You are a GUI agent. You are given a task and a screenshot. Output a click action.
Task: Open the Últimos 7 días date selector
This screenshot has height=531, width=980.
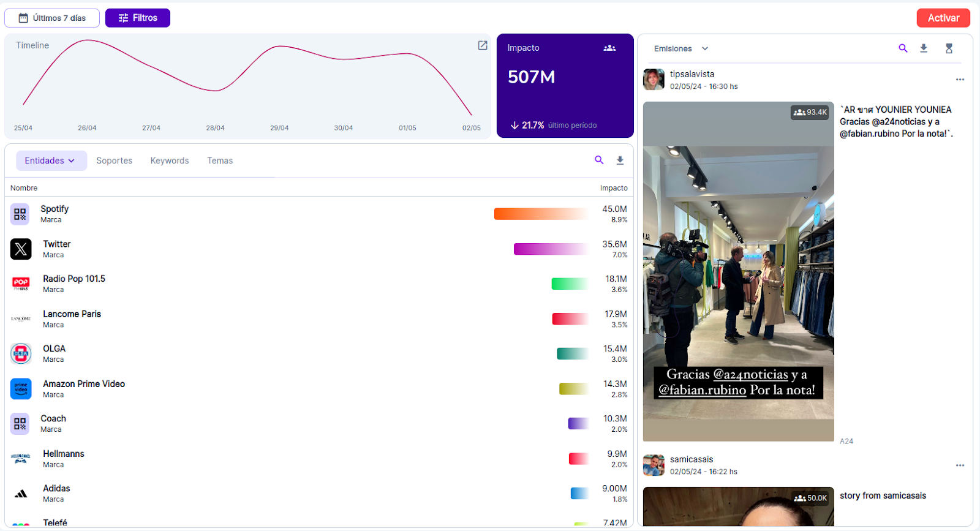(x=52, y=18)
